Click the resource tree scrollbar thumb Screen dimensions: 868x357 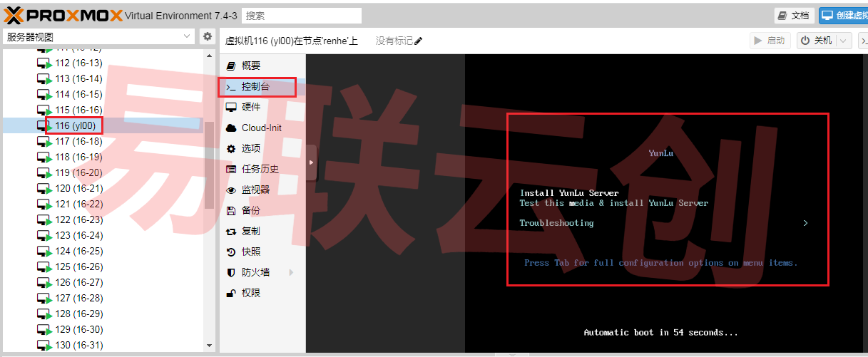[x=209, y=165]
